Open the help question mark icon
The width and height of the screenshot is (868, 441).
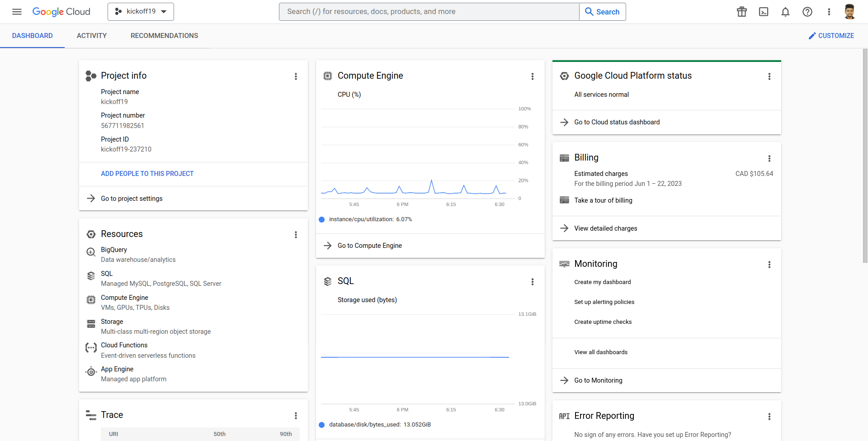pos(807,12)
